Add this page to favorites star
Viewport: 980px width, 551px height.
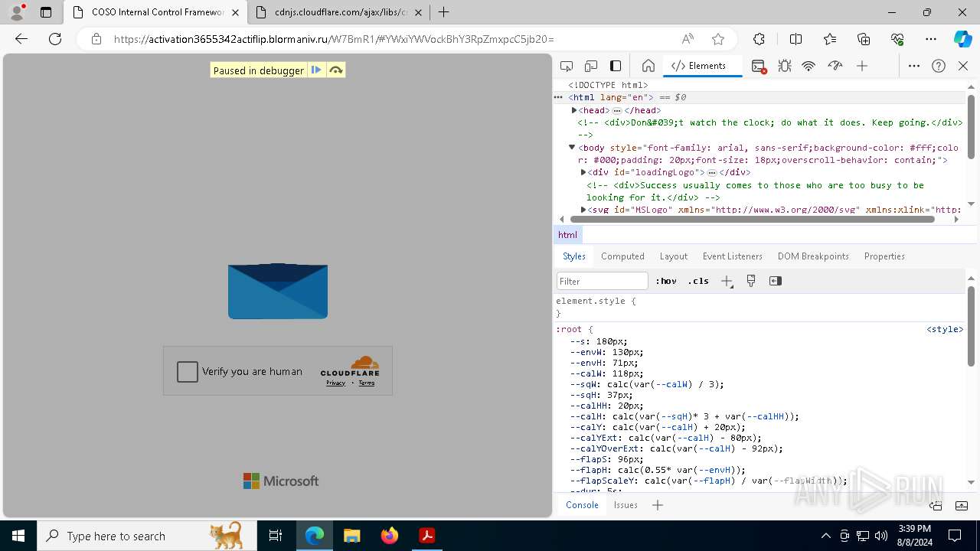tap(717, 39)
